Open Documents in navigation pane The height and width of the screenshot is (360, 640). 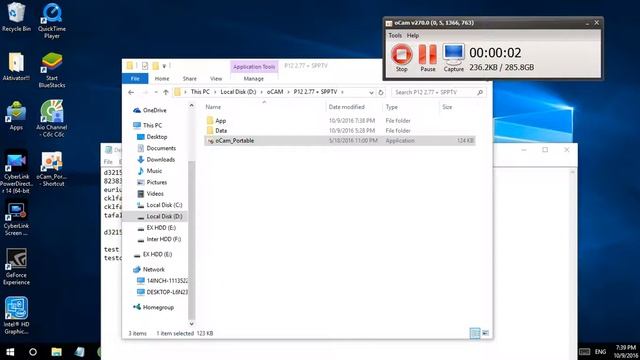pyautogui.click(x=156, y=148)
